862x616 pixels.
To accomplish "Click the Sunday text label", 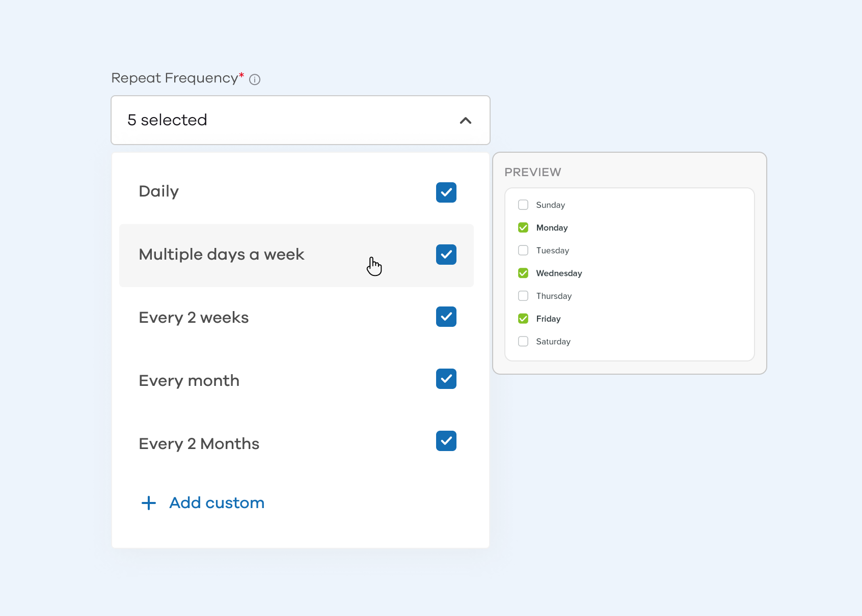I will 551,205.
